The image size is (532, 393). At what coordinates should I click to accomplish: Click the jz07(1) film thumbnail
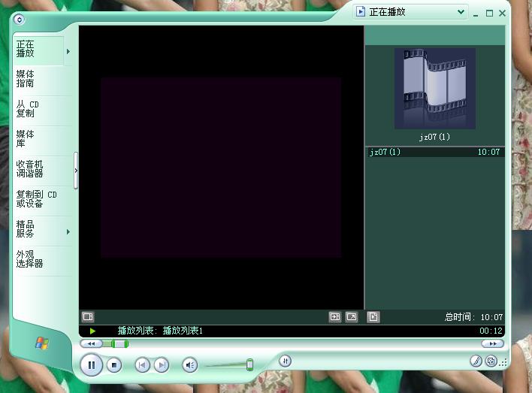(434, 89)
